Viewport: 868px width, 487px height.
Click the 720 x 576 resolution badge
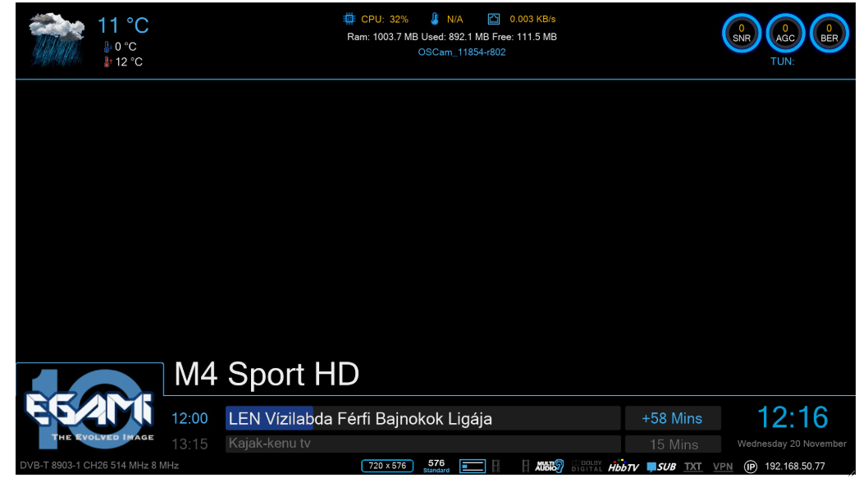387,466
